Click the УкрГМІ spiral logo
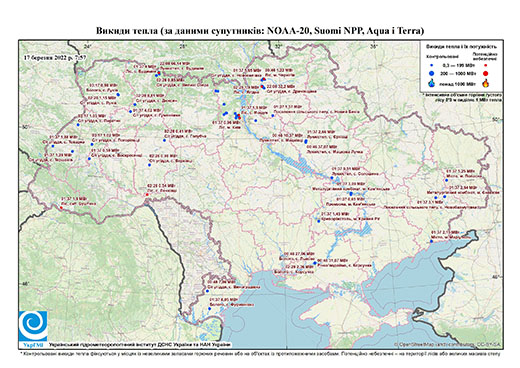520x368 pixels. tap(33, 326)
